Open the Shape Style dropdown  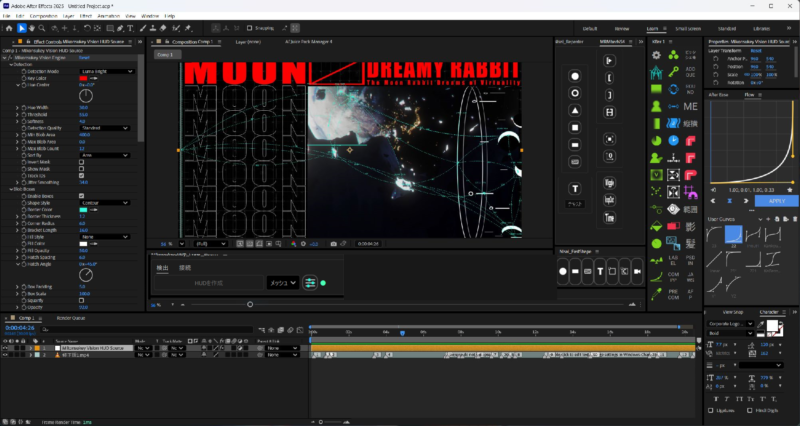coord(105,203)
